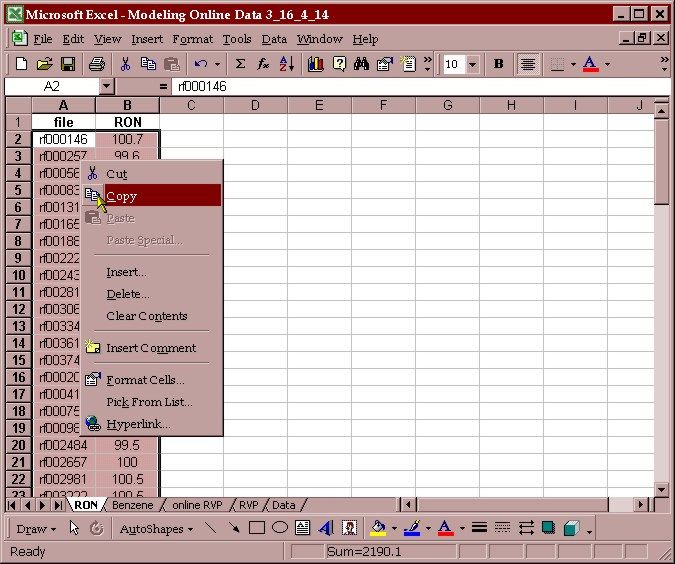Launch the Chart Wizard icon

click(x=316, y=64)
